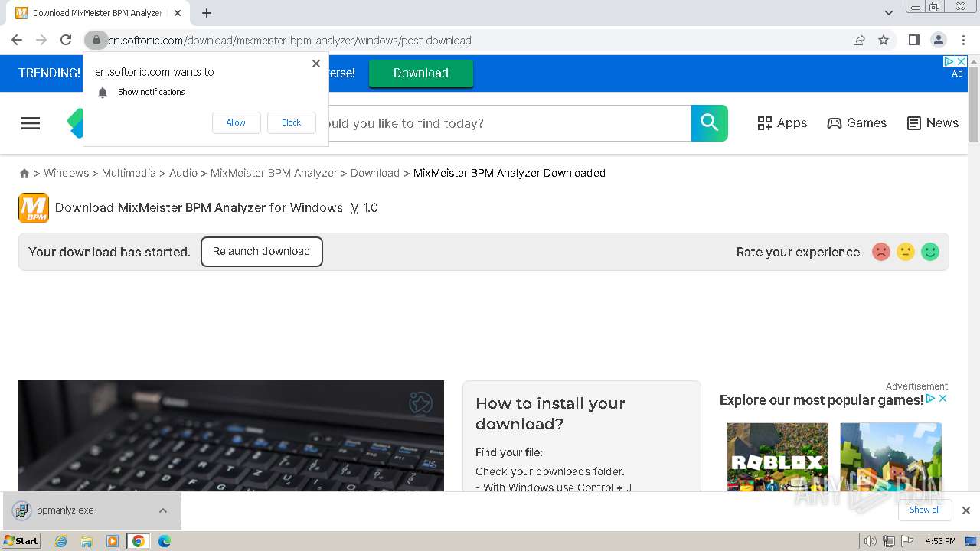Go forward with the browser forward arrow
Screen dimensions: 980x551
[41, 40]
